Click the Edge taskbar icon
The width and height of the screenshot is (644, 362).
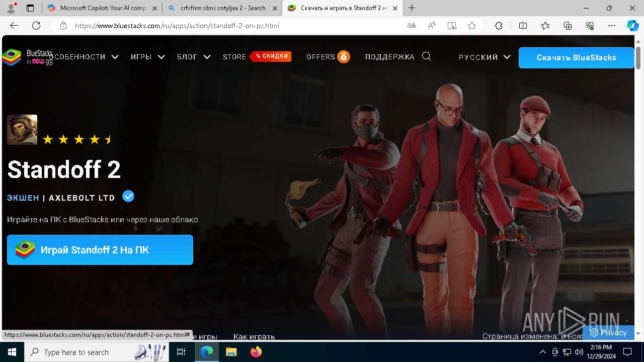207,352
